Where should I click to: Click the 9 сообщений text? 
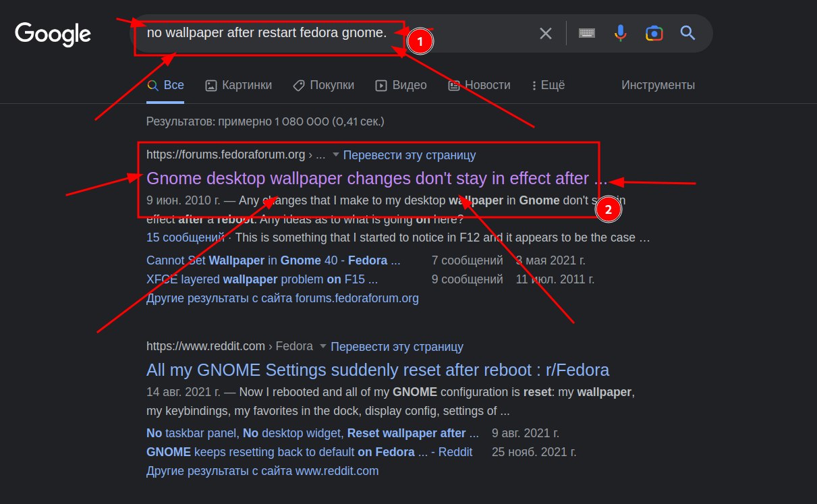468,279
